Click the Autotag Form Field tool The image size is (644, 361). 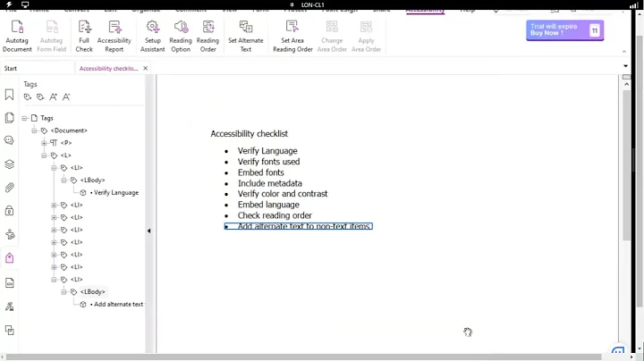coord(51,36)
